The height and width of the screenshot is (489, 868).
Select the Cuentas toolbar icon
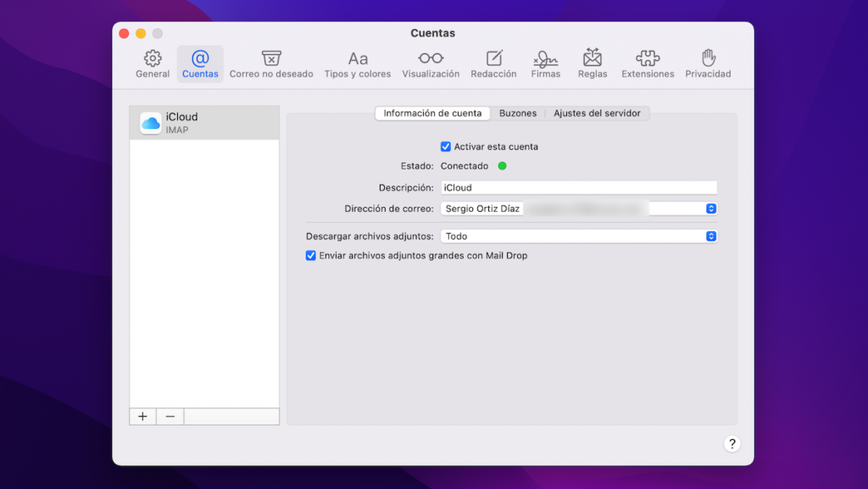[200, 64]
